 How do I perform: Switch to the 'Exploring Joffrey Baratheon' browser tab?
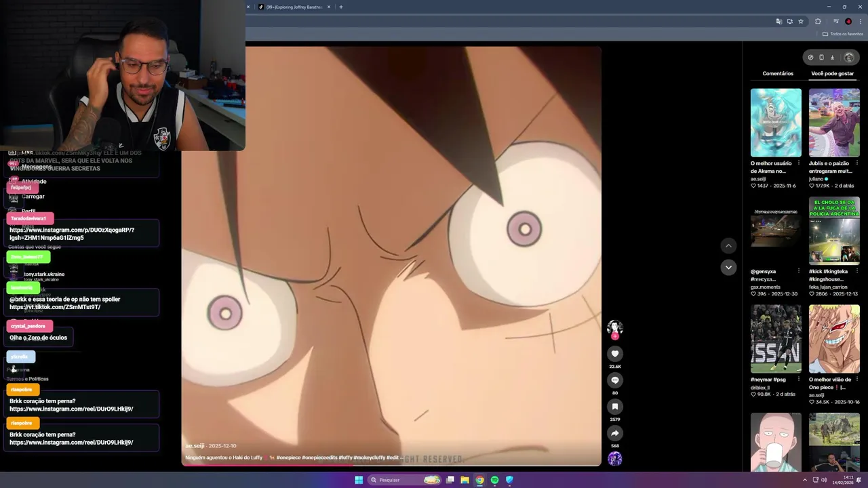tap(294, 7)
